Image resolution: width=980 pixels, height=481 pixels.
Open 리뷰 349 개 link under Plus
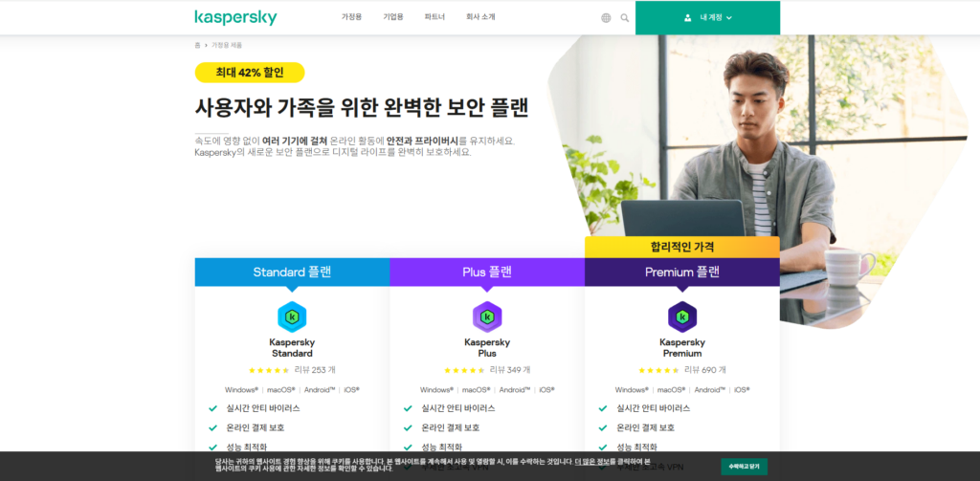click(510, 370)
